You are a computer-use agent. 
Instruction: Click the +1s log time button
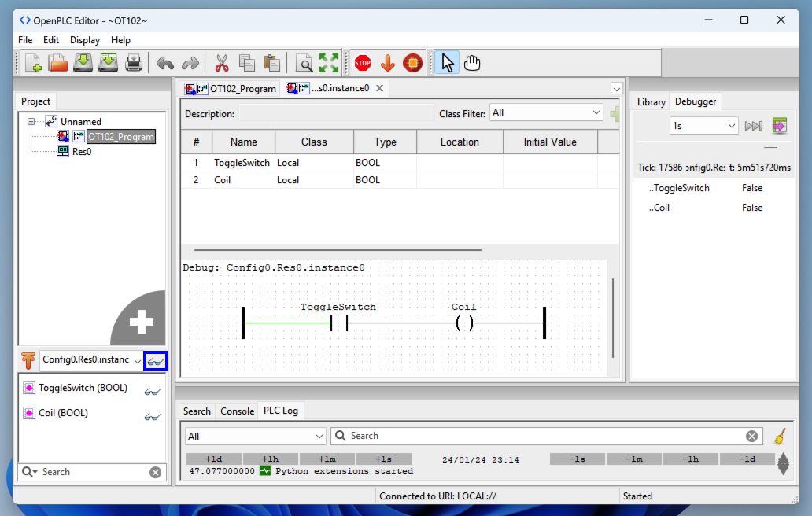384,459
